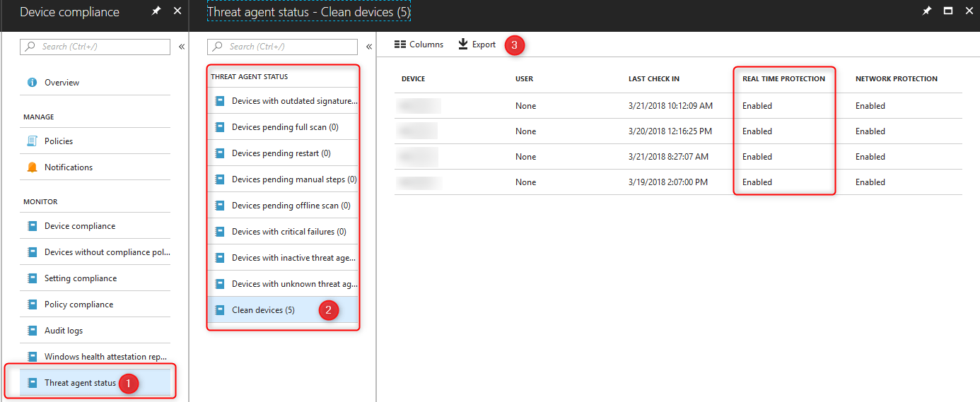Click the Clean devices icon
Image resolution: width=980 pixels, height=402 pixels.
[x=219, y=310]
